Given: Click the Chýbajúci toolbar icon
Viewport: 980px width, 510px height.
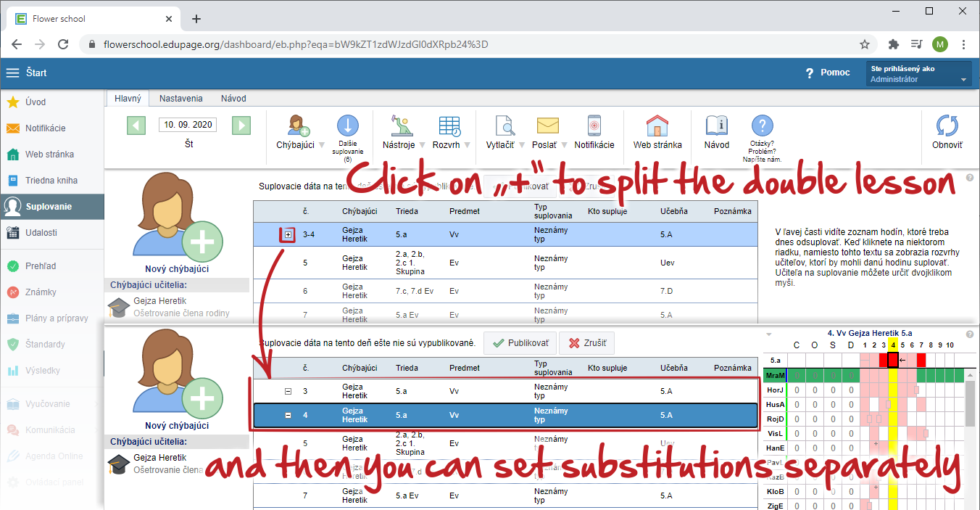Looking at the screenshot, I should (297, 126).
